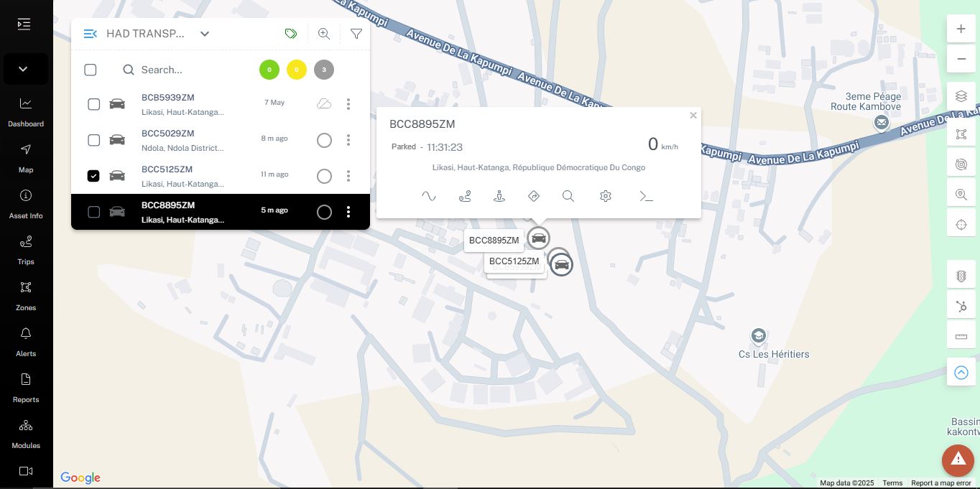This screenshot has height=489, width=980.
Task: Uncheck the BCC5125ZM vehicle checkbox
Action: [93, 176]
